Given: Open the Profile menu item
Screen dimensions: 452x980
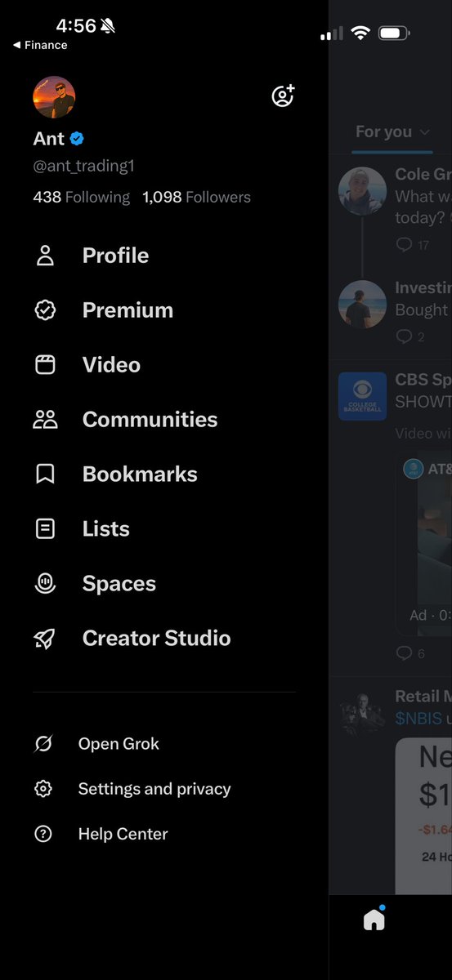Looking at the screenshot, I should 115,256.
